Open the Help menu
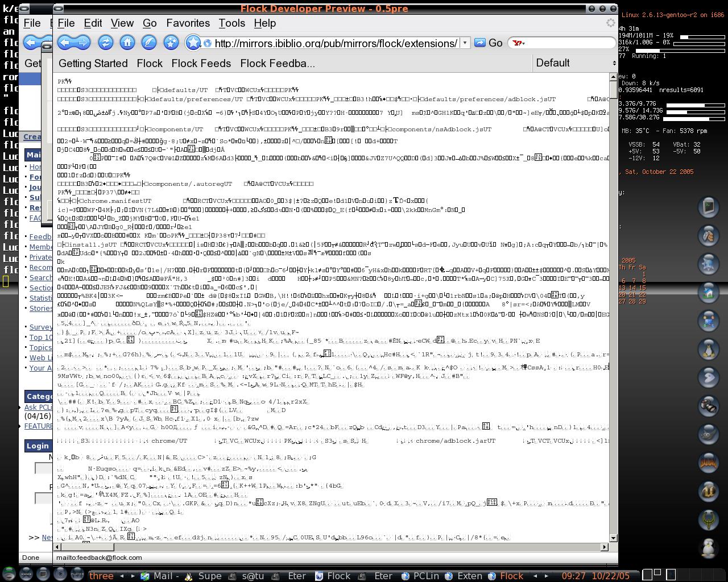 pyautogui.click(x=264, y=23)
